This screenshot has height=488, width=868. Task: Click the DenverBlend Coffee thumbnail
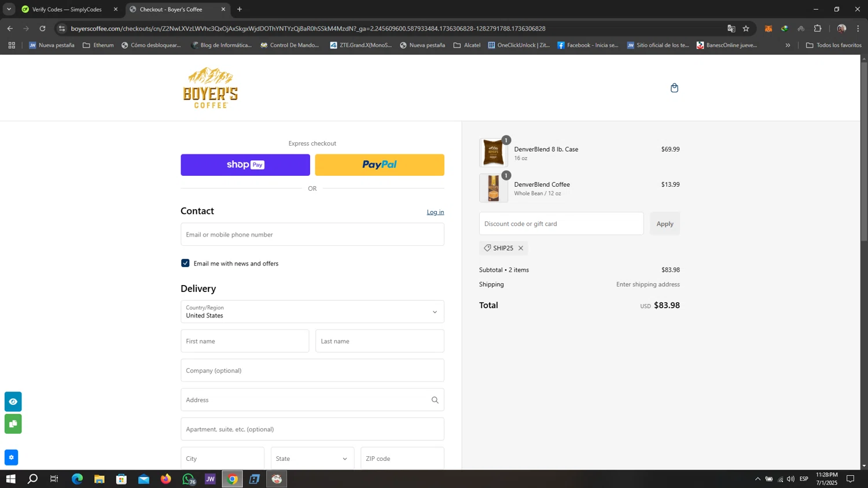(x=494, y=188)
